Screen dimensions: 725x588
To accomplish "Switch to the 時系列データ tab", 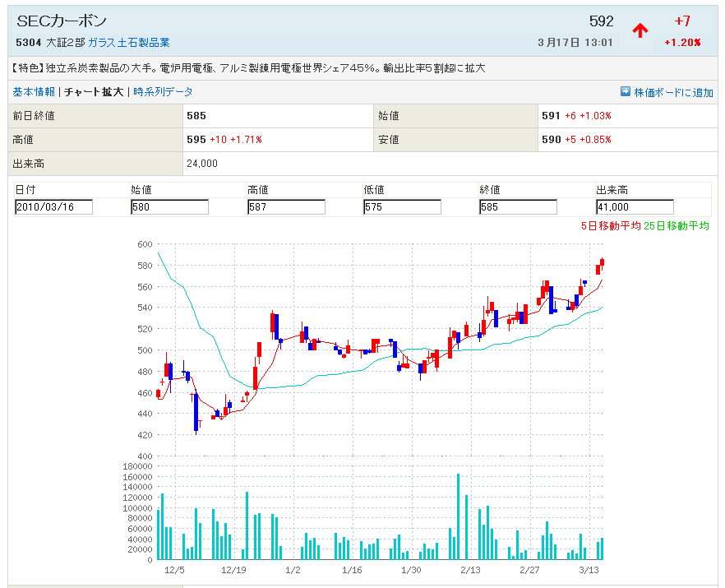I will point(163,92).
